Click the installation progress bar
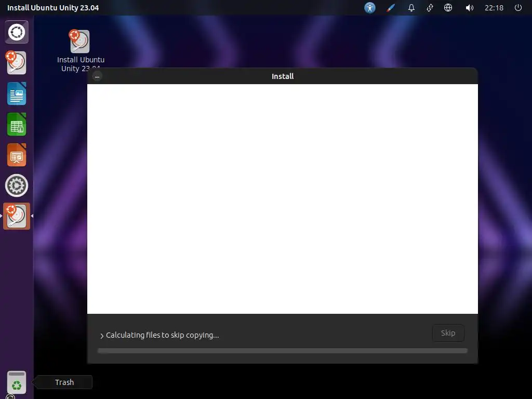 click(283, 351)
